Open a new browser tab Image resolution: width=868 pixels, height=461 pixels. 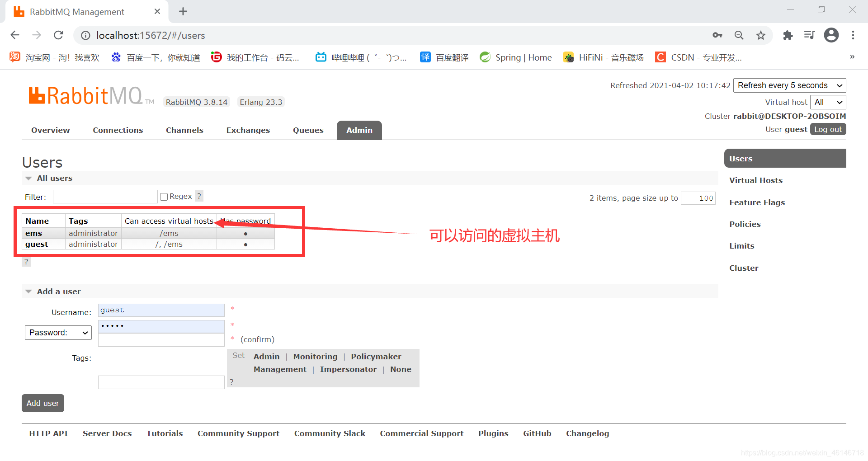pyautogui.click(x=183, y=11)
